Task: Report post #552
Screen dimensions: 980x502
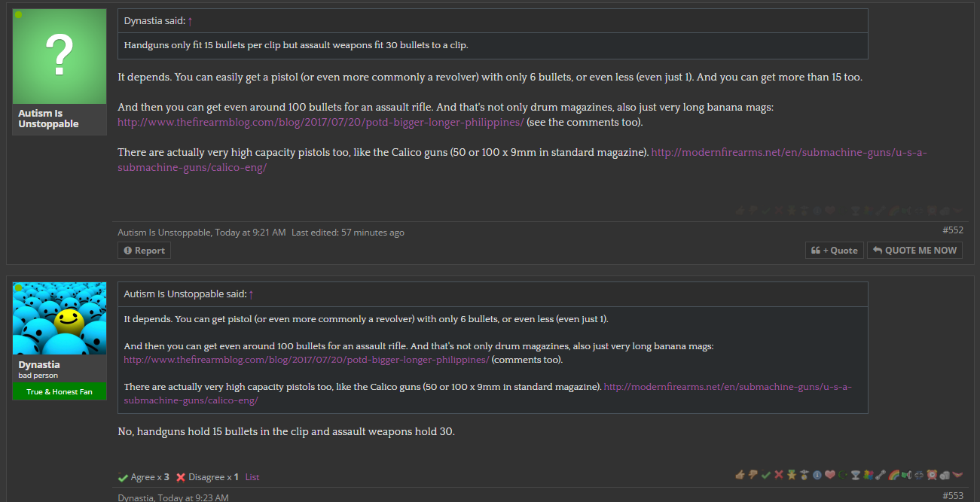Action: pyautogui.click(x=145, y=251)
